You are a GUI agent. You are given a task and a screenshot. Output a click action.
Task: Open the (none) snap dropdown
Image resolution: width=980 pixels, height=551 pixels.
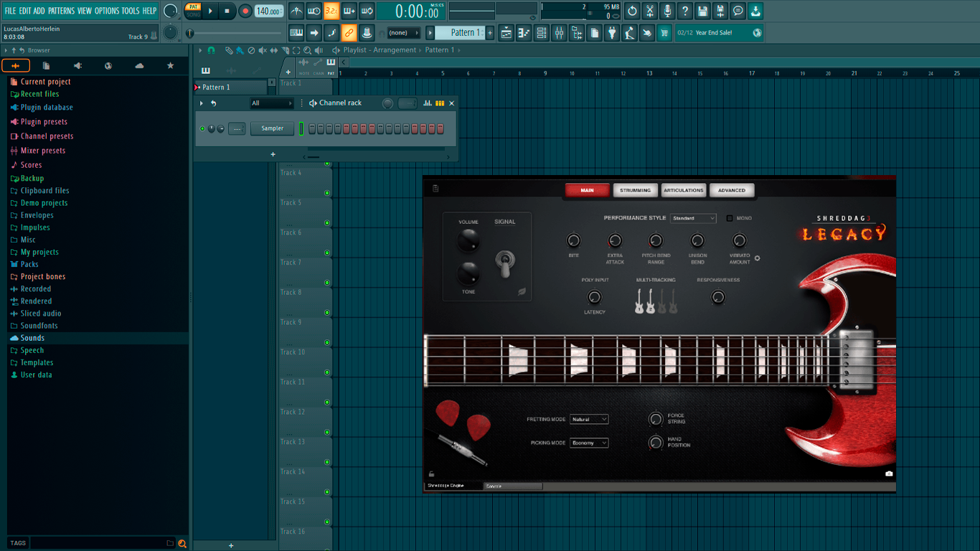point(403,33)
